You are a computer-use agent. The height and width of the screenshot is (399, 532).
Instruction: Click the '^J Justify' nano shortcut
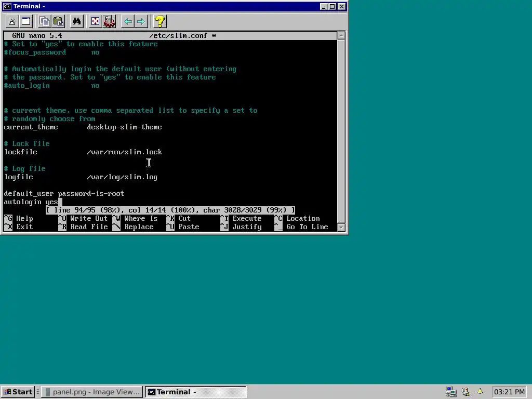pyautogui.click(x=241, y=227)
